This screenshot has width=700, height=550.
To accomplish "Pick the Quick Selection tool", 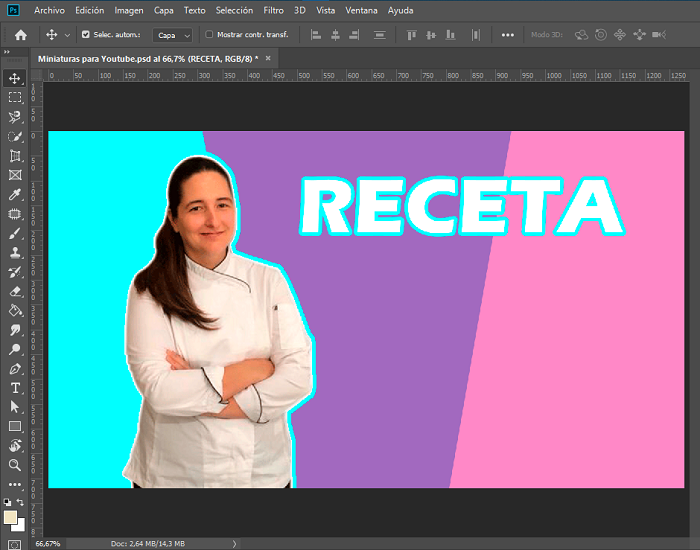I will point(15,137).
